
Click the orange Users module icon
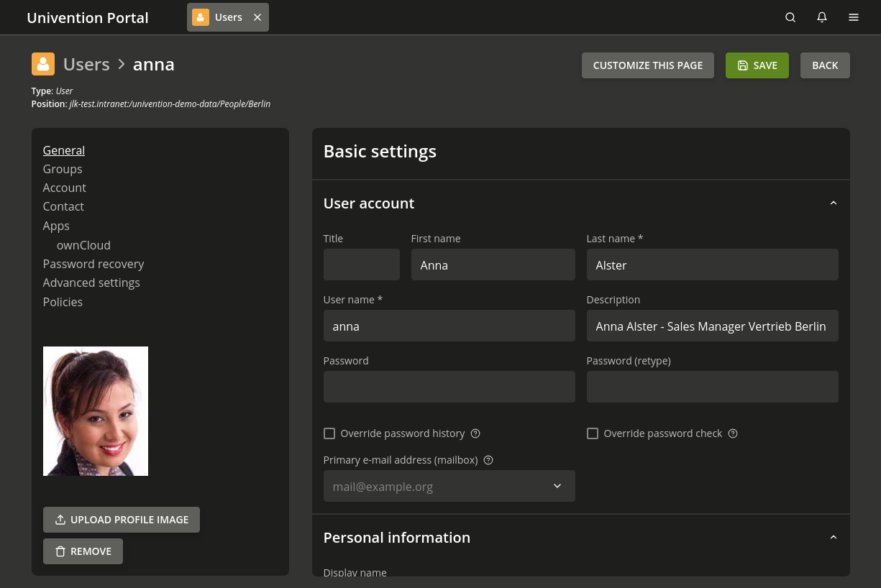(x=43, y=64)
